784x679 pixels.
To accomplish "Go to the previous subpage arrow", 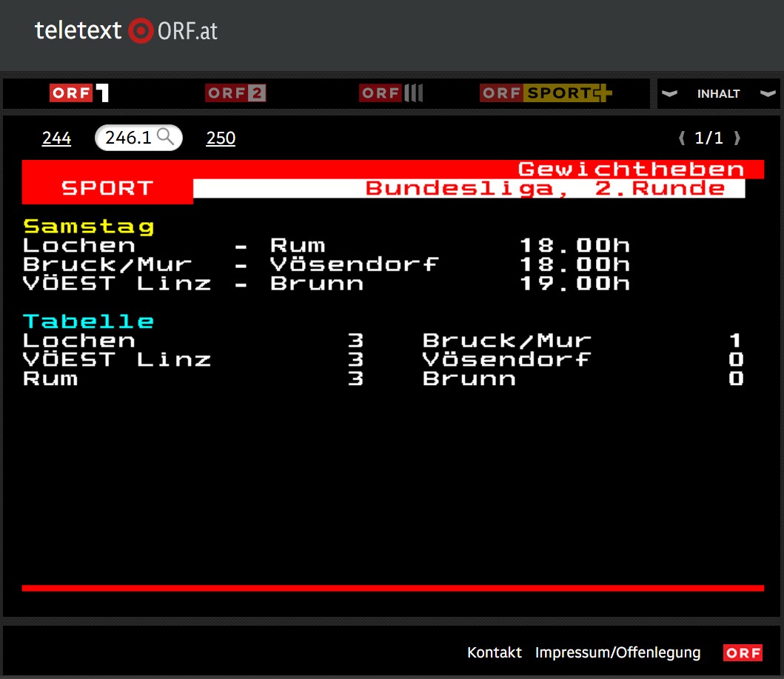I will [682, 138].
